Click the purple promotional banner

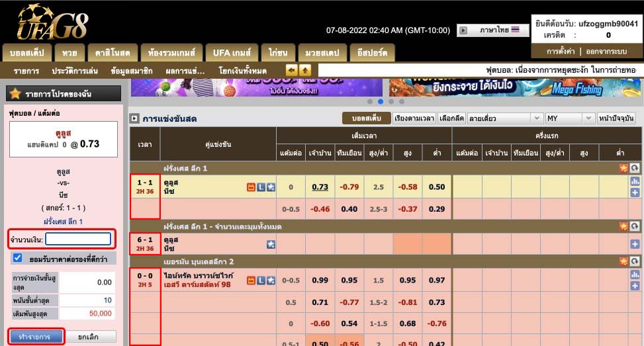tap(257, 87)
